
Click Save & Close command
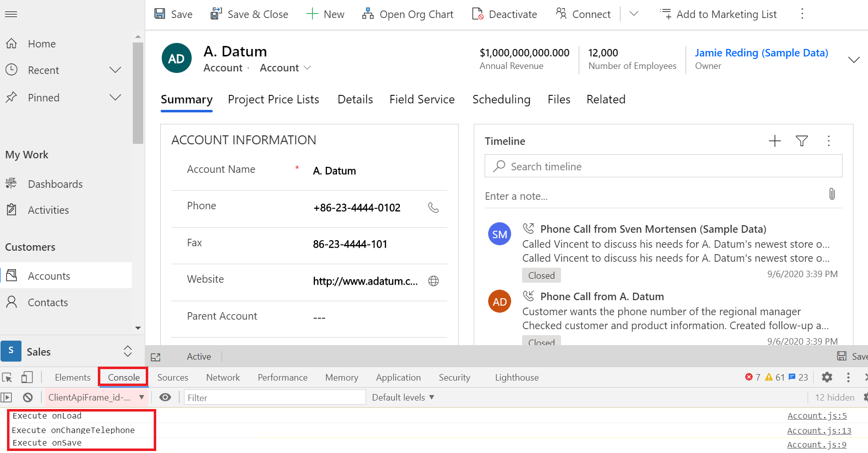tap(249, 14)
